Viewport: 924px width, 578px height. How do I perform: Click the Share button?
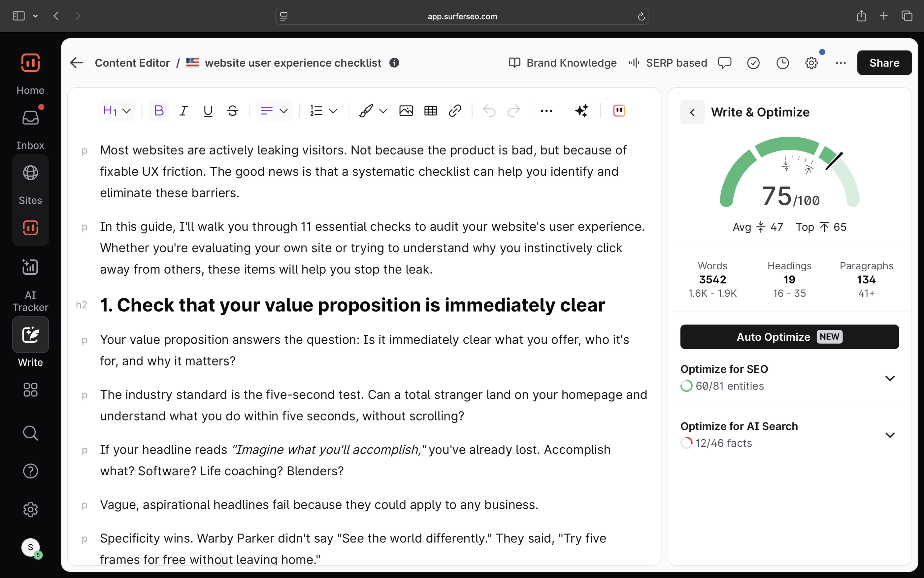pos(884,63)
